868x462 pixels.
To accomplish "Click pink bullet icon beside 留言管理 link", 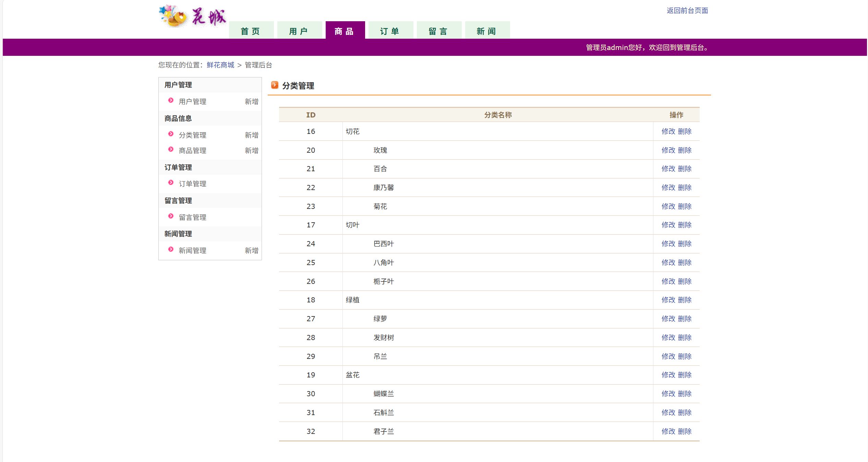I will click(171, 216).
